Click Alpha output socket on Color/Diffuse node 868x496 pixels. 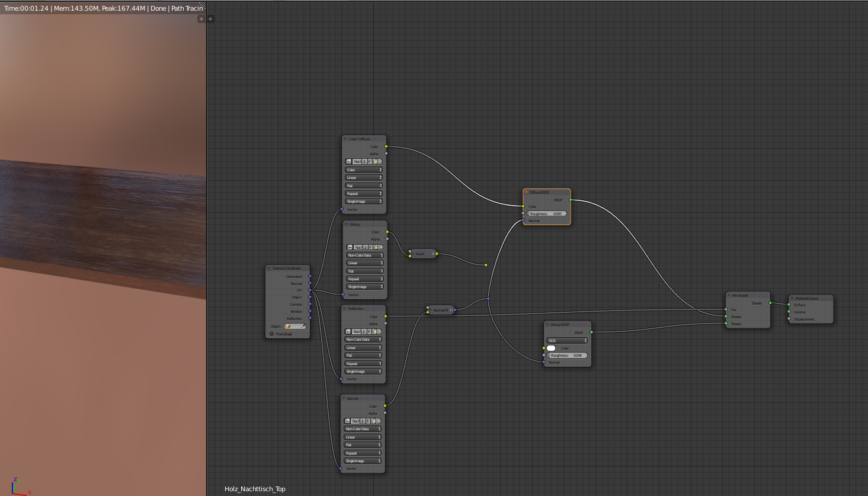[x=386, y=153]
